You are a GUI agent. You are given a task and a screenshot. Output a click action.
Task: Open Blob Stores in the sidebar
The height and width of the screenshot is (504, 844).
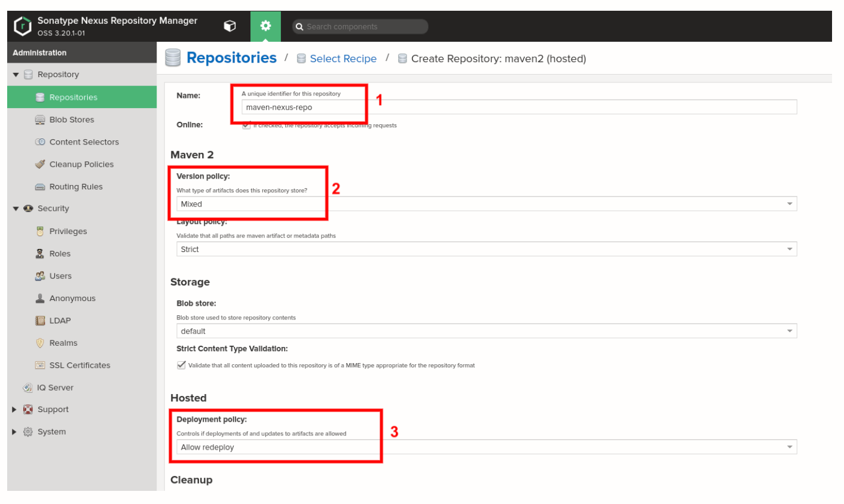(x=82, y=120)
